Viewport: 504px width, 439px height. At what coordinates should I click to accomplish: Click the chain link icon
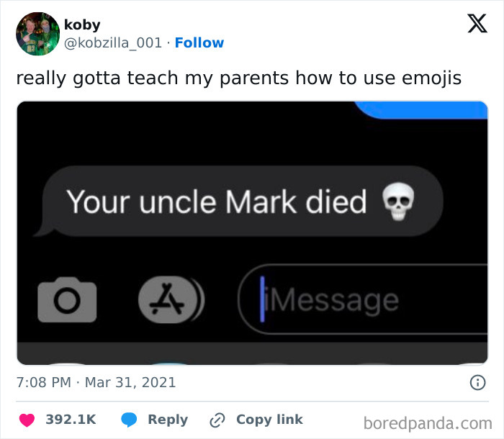(x=217, y=420)
